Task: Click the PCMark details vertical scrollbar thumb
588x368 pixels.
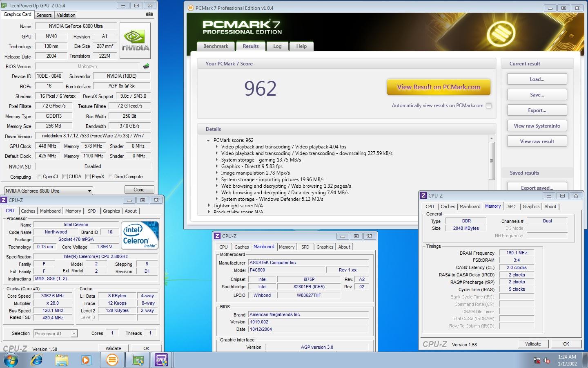Action: [492, 160]
